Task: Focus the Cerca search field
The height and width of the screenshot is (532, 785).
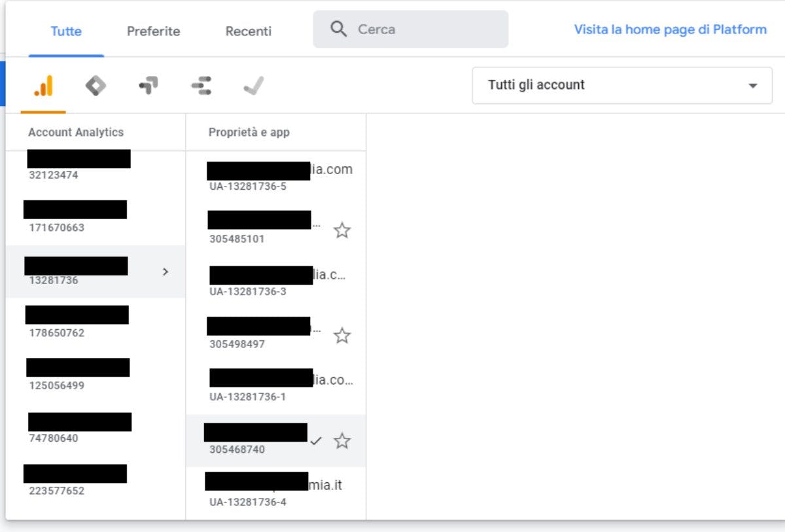Action: pyautogui.click(x=411, y=29)
